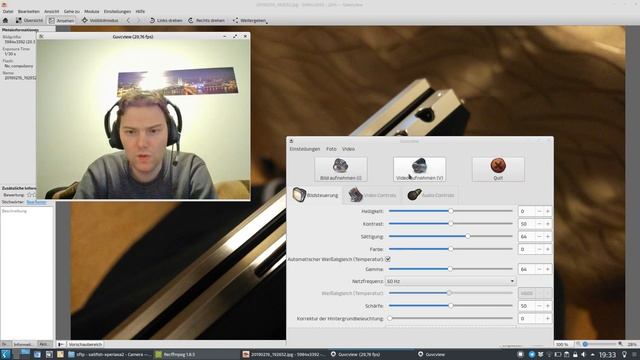Open the Ansicht menu
Screen dimensions: 640x360
coord(51,11)
